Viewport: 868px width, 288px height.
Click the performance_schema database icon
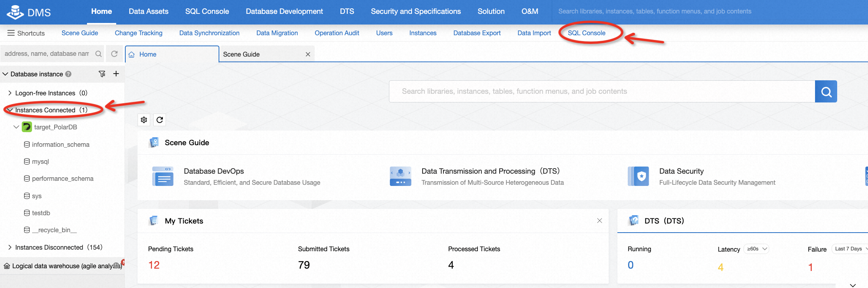27,178
